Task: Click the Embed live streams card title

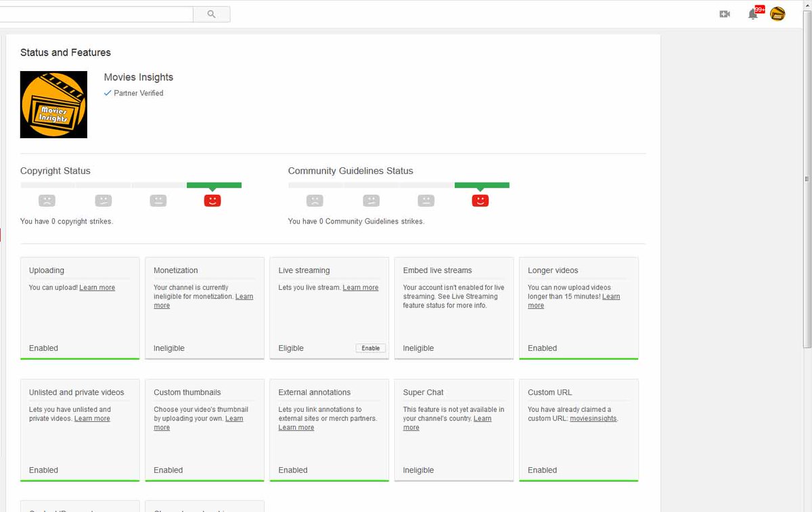Action: [438, 270]
